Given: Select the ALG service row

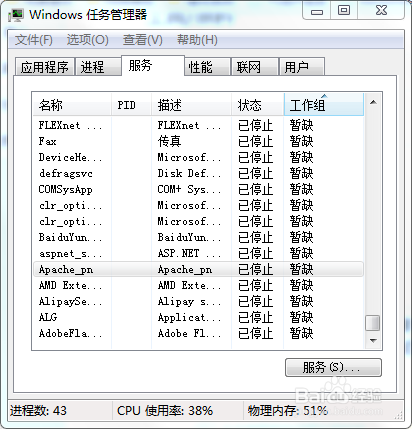Looking at the screenshot, I should (198, 317).
